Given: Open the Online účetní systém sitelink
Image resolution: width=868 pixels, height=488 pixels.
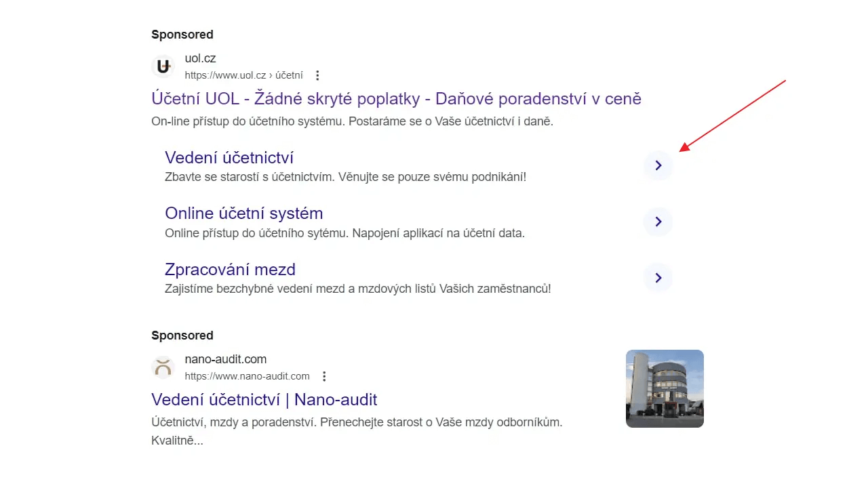Looking at the screenshot, I should tap(243, 213).
